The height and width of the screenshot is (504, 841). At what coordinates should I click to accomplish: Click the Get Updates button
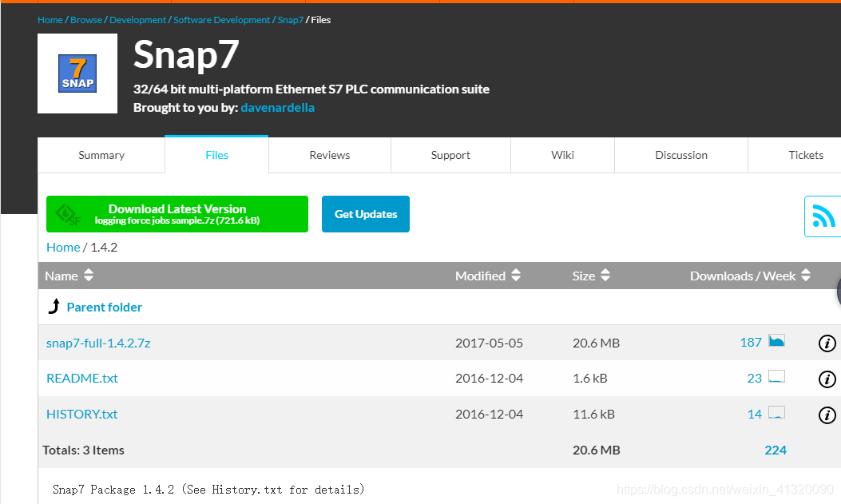click(365, 214)
